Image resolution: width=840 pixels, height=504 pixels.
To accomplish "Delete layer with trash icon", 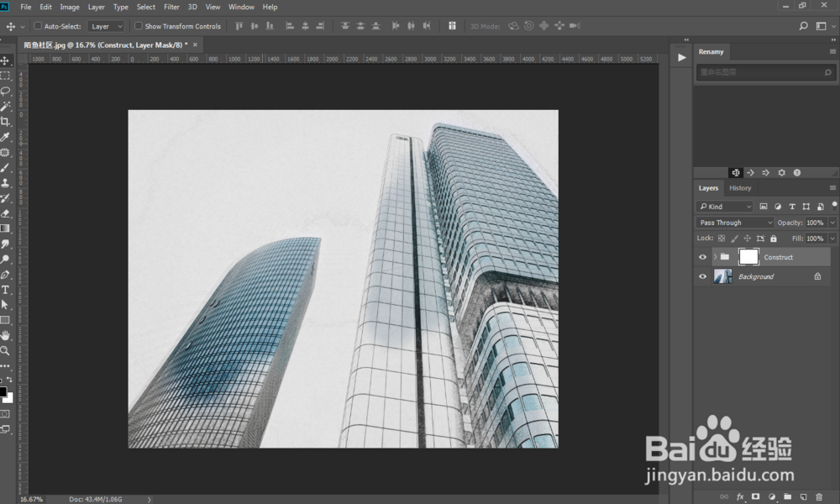I will [818, 496].
